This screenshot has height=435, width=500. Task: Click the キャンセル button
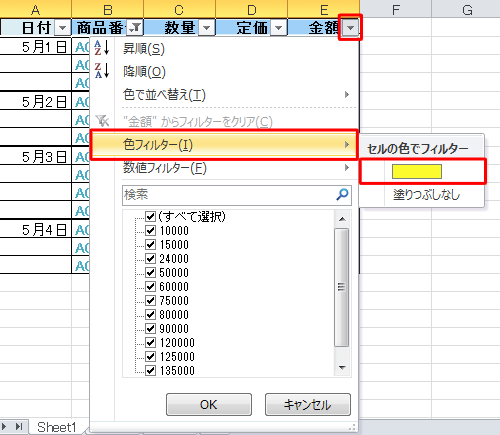(x=308, y=404)
